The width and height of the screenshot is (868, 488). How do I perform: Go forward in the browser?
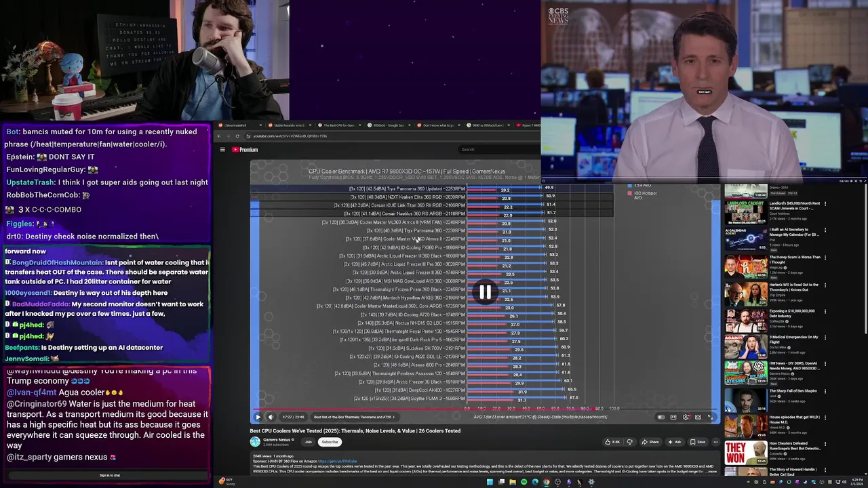228,136
